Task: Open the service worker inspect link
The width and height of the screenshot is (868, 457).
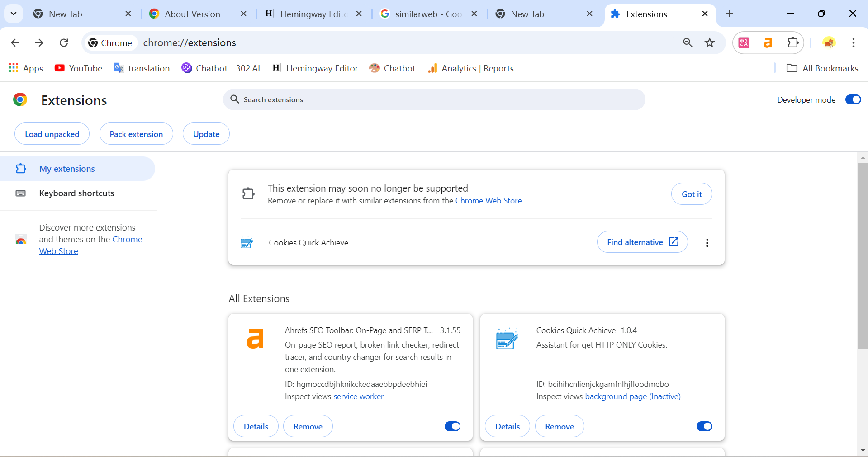Action: 358,396
